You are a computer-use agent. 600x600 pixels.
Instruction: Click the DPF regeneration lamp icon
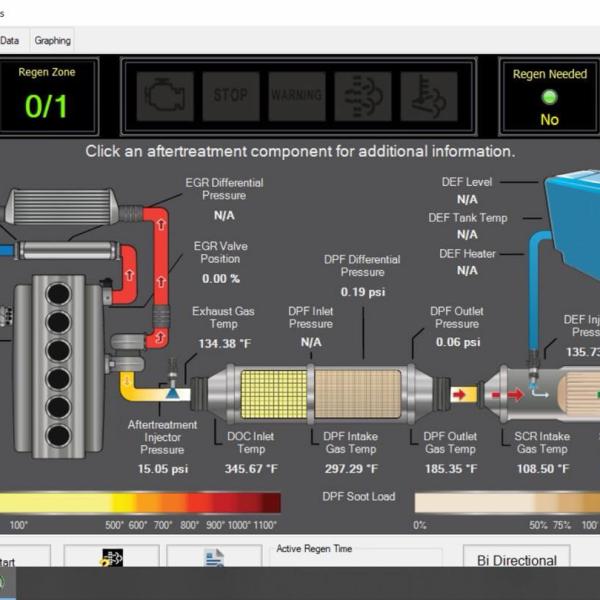point(363,96)
